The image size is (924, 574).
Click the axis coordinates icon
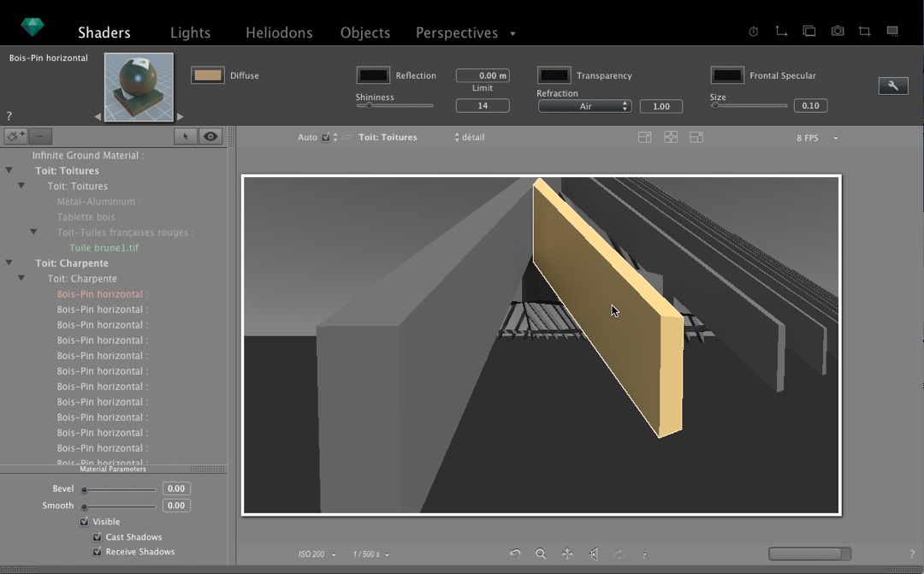point(781,32)
